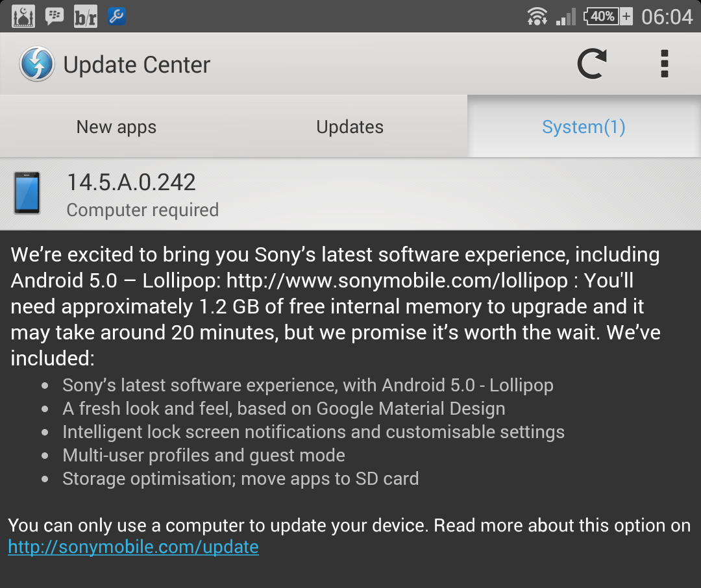701x588 pixels.
Task: Switch to the New apps tab
Action: 117,126
